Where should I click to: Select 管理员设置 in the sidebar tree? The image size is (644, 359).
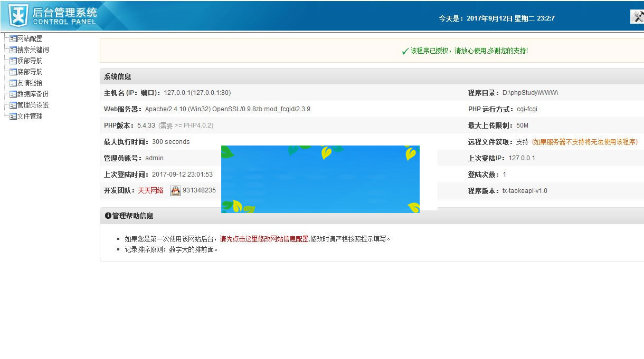(32, 104)
